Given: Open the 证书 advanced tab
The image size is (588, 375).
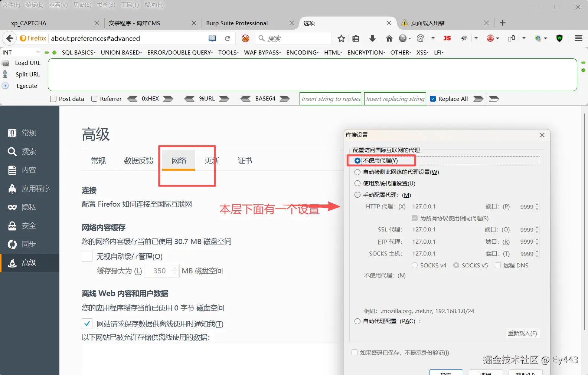Looking at the screenshot, I should (245, 161).
